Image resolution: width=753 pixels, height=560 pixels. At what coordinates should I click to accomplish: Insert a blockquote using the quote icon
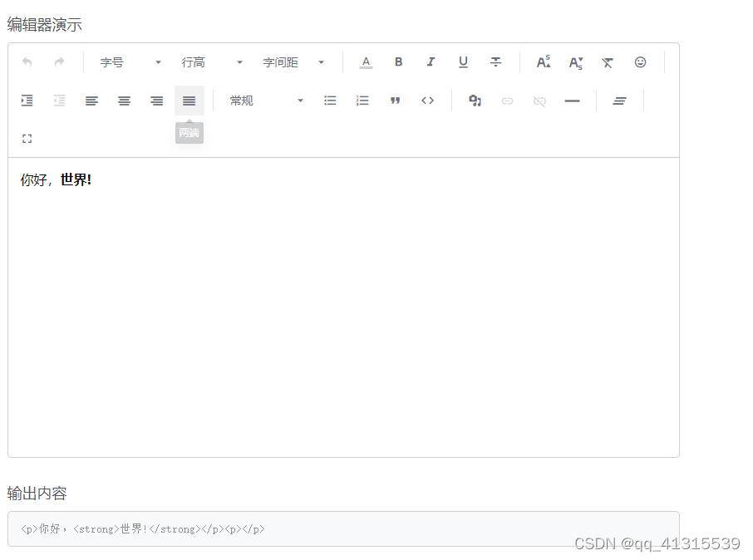click(x=396, y=100)
